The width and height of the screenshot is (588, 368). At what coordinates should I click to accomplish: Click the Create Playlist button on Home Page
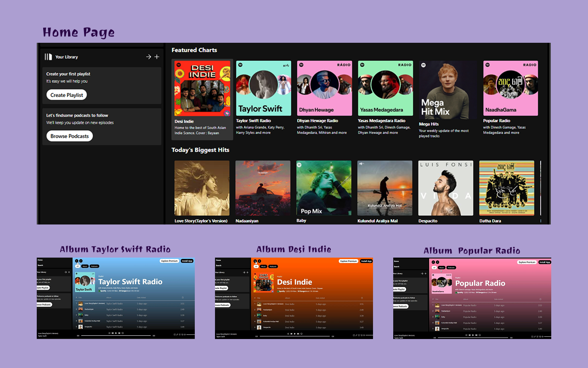[67, 95]
